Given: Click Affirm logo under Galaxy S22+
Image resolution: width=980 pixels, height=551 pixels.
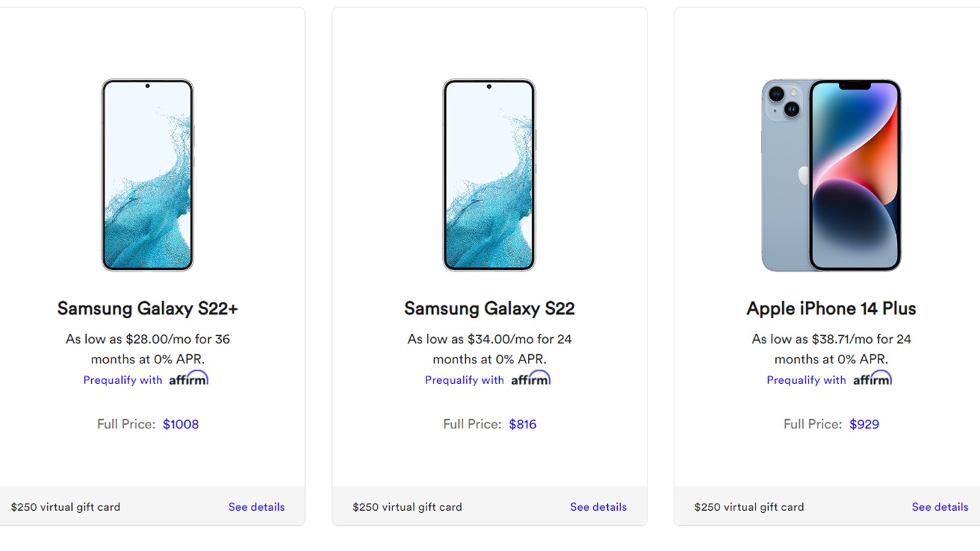Looking at the screenshot, I should pyautogui.click(x=189, y=379).
